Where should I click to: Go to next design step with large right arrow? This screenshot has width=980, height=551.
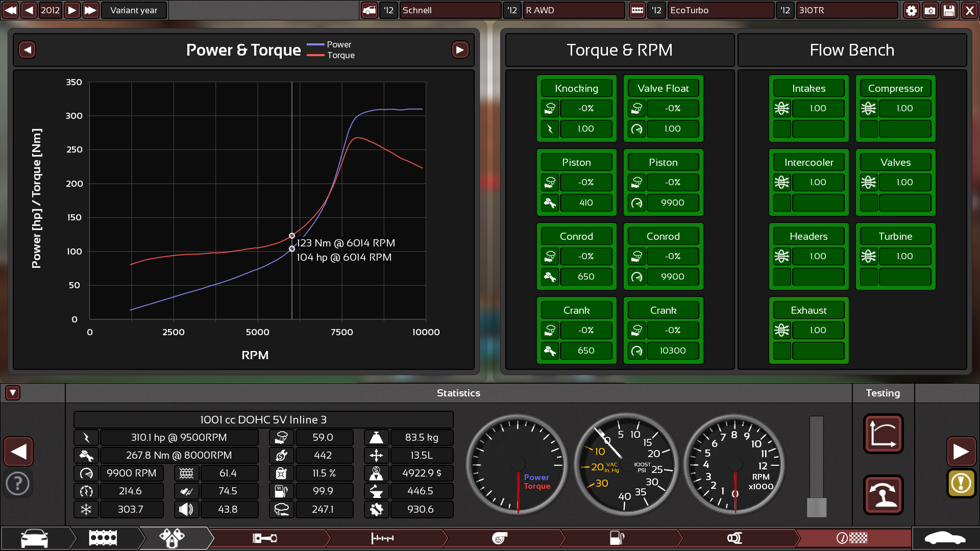point(961,452)
